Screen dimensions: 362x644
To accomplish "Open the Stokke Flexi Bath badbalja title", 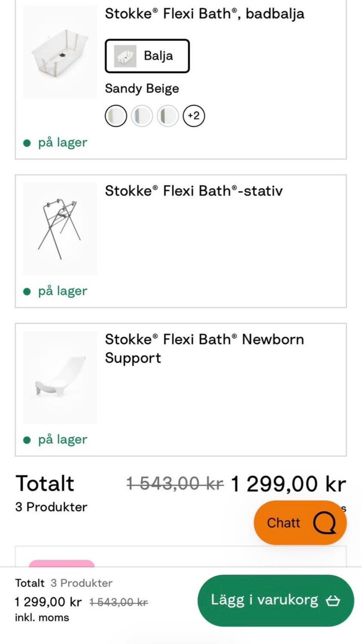I will [204, 14].
